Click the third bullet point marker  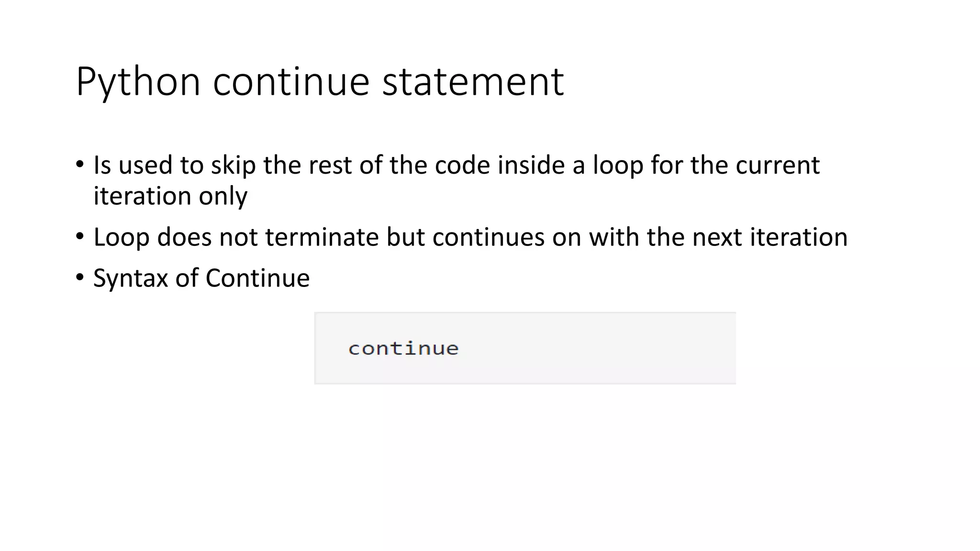click(x=80, y=278)
